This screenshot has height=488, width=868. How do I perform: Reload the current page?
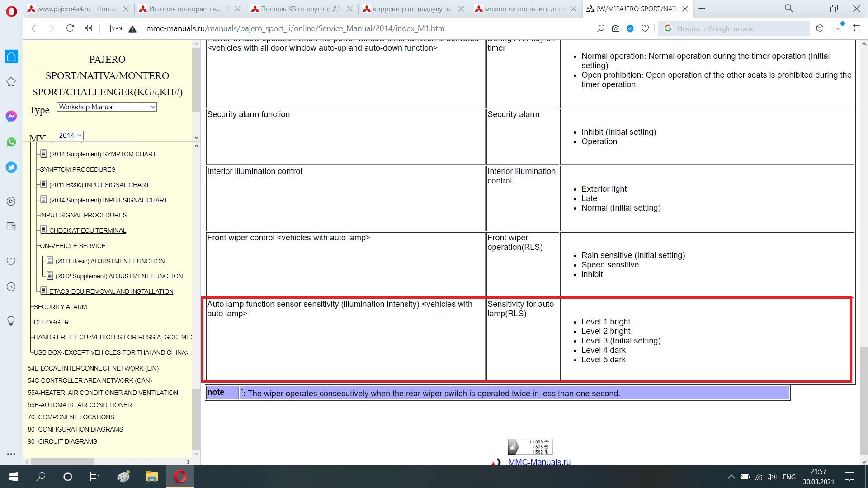coord(70,28)
